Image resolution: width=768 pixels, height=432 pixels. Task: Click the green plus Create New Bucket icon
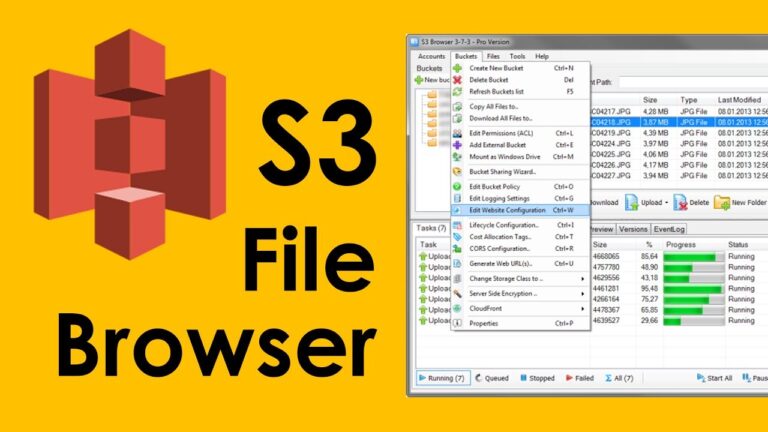point(457,68)
